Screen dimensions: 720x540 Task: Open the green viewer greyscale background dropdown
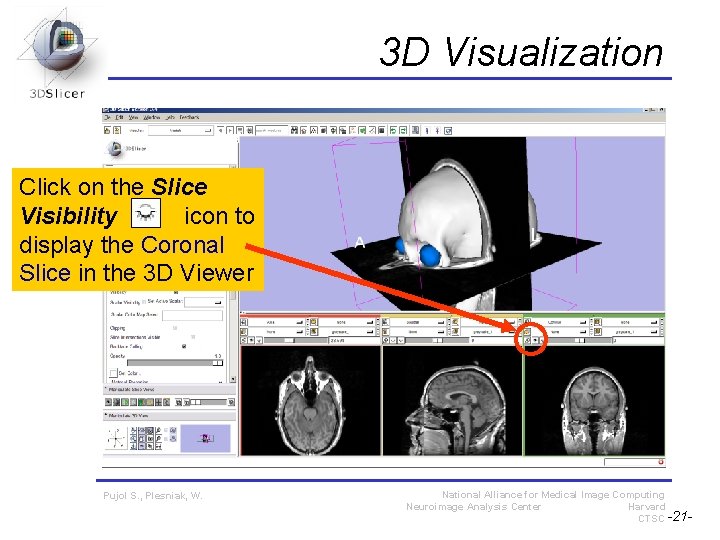pyautogui.click(x=630, y=331)
